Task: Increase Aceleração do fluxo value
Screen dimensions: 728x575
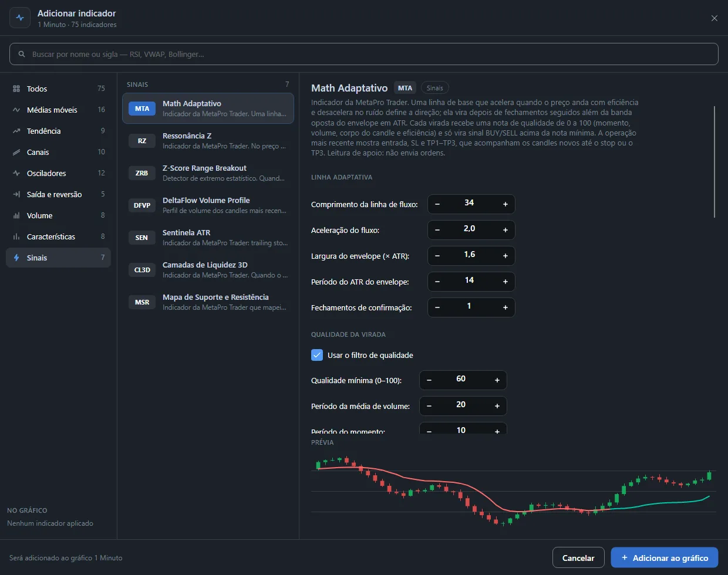Action: pos(505,230)
